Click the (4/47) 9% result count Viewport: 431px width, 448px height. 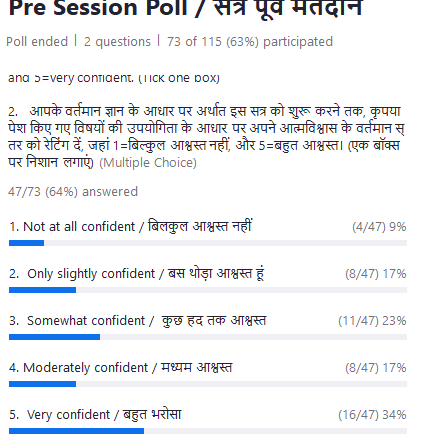coord(379,227)
